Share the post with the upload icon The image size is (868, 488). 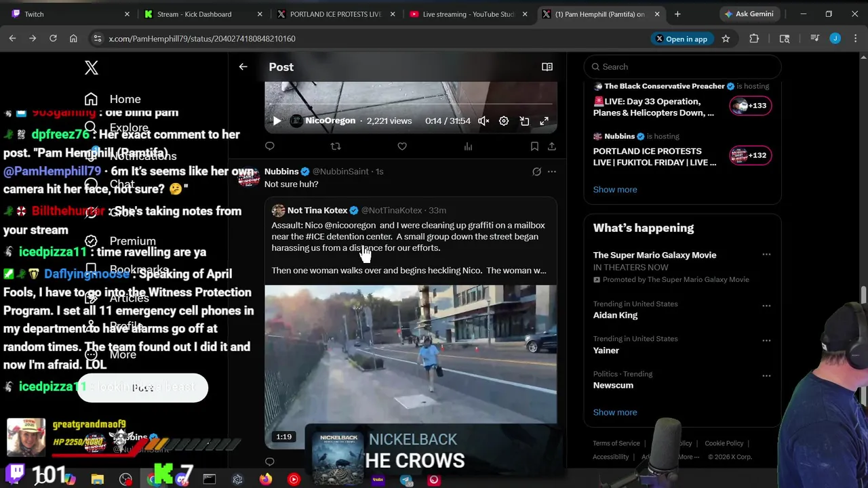pyautogui.click(x=552, y=146)
